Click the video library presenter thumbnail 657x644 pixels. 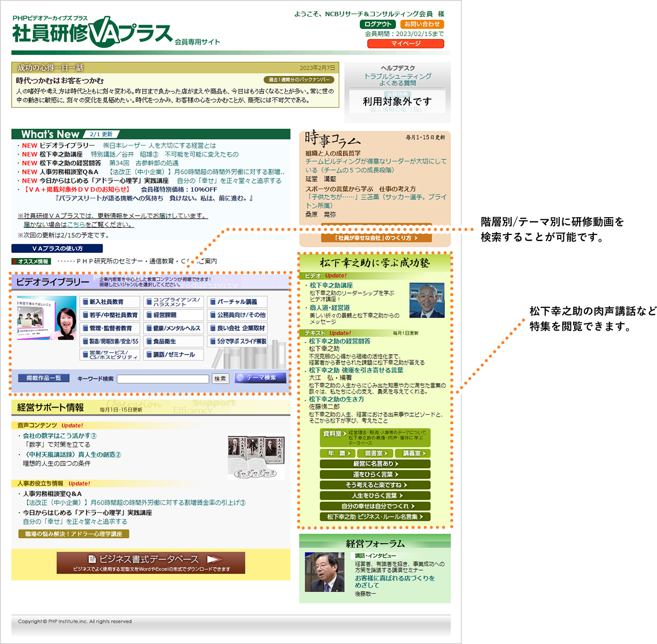pos(47,318)
